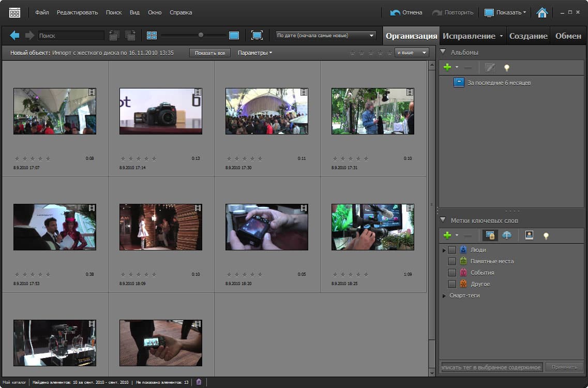588x388 pixels.
Task: Click the Показать все button
Action: pyautogui.click(x=209, y=53)
